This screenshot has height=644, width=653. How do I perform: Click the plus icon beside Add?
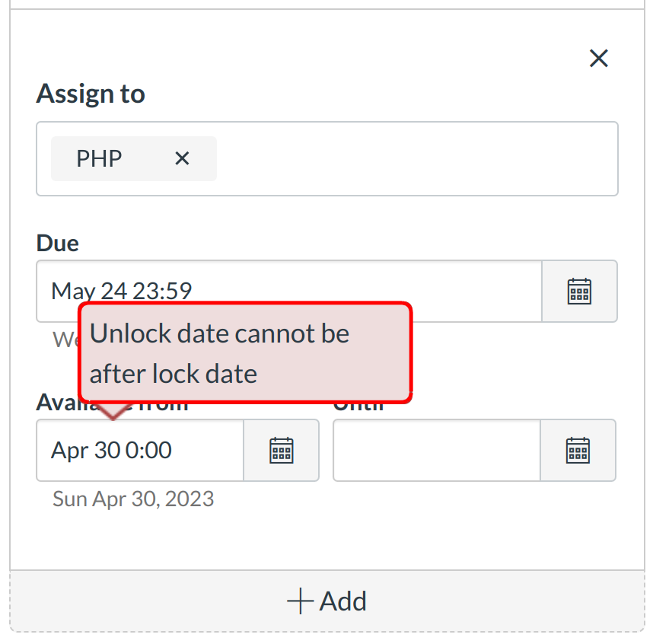pyautogui.click(x=300, y=601)
